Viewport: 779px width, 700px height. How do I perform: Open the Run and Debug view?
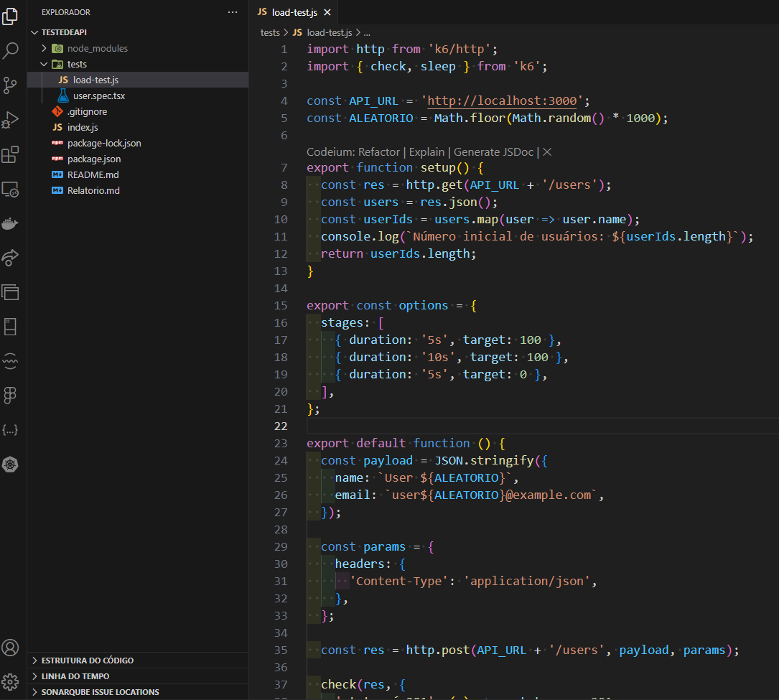[x=11, y=120]
